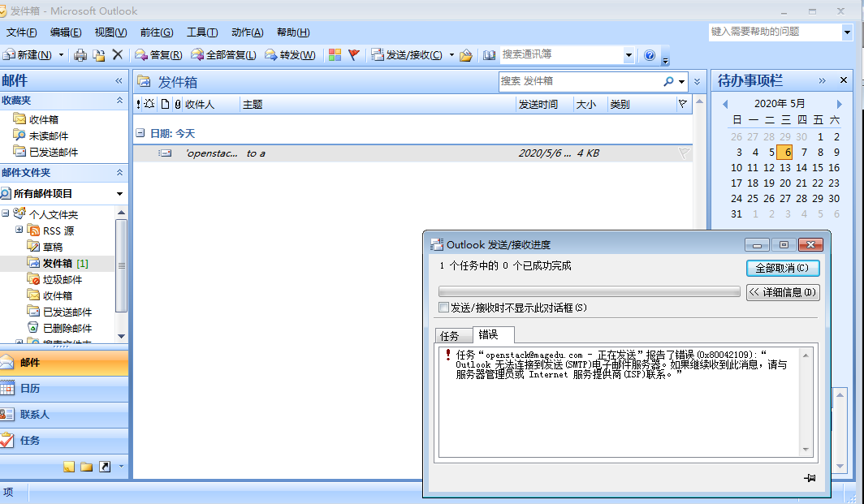Select the 垃圾邮件 folder
This screenshot has width=864, height=504.
point(63,279)
